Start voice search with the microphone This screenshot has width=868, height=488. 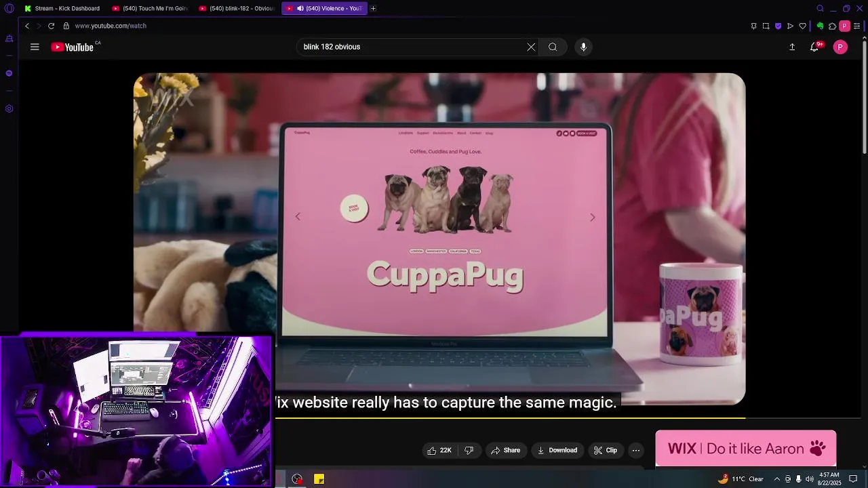click(x=583, y=47)
